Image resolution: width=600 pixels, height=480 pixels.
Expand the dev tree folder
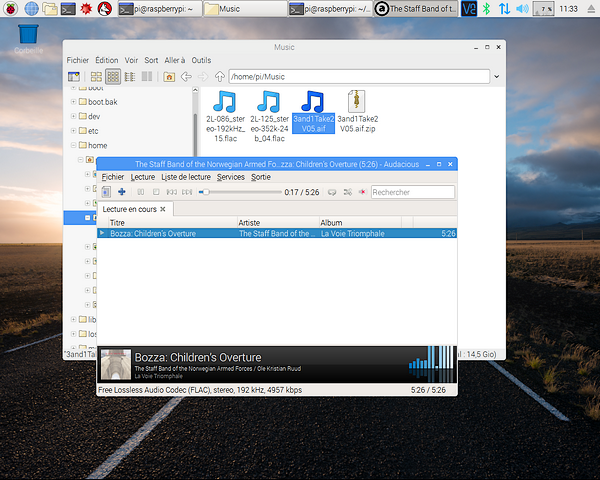point(73,116)
